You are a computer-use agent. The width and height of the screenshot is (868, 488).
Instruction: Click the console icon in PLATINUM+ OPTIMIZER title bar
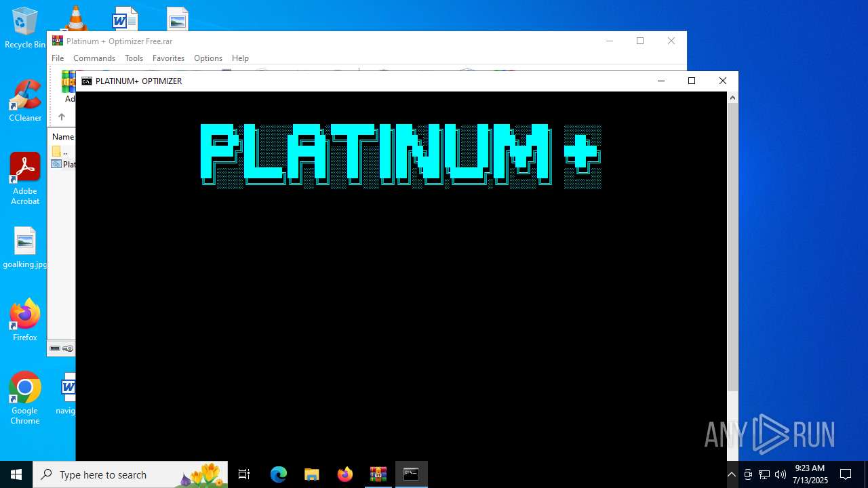click(x=87, y=81)
